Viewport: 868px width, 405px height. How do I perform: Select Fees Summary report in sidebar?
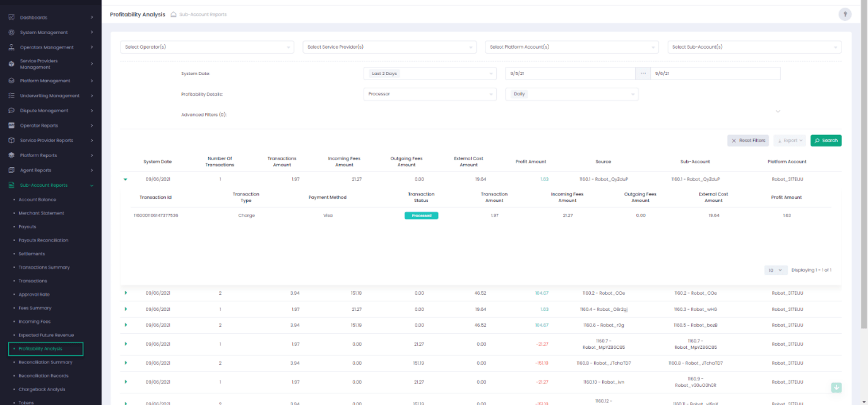35,308
